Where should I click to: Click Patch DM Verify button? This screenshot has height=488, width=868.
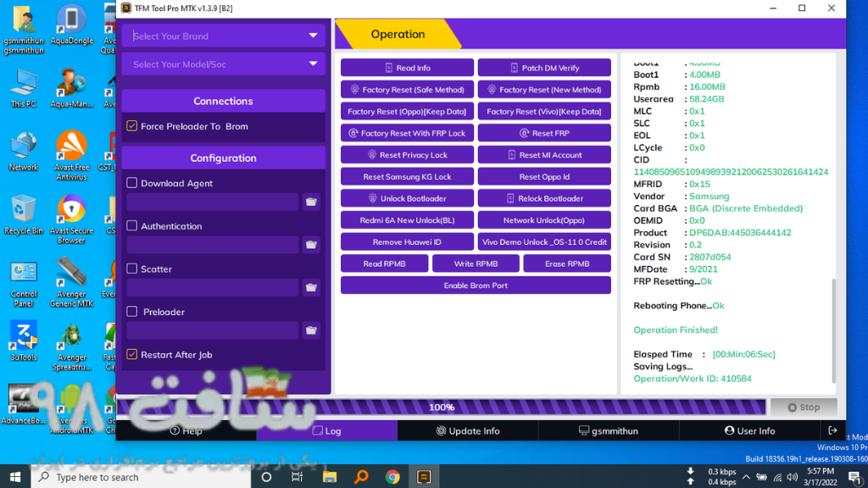[544, 68]
